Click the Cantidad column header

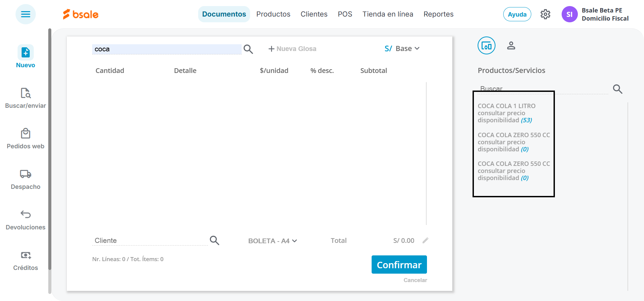[x=110, y=71]
